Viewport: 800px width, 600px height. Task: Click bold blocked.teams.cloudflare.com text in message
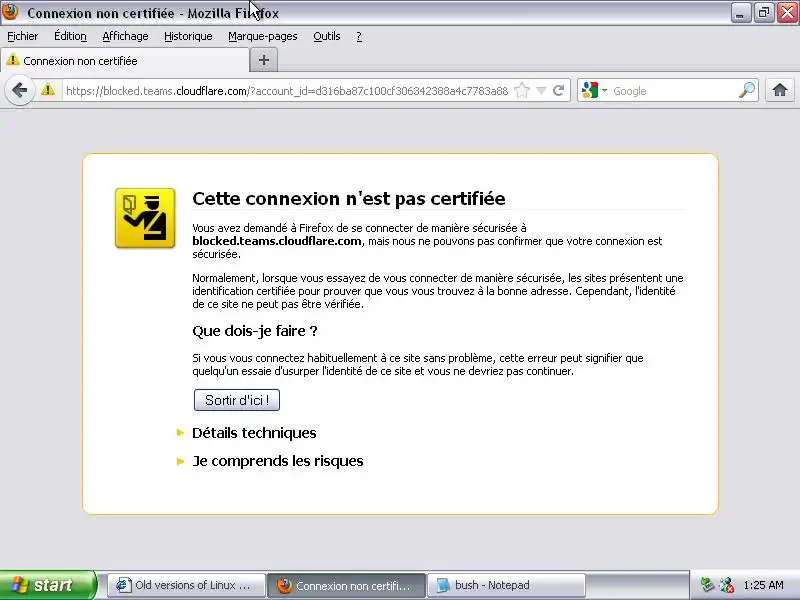pos(277,241)
